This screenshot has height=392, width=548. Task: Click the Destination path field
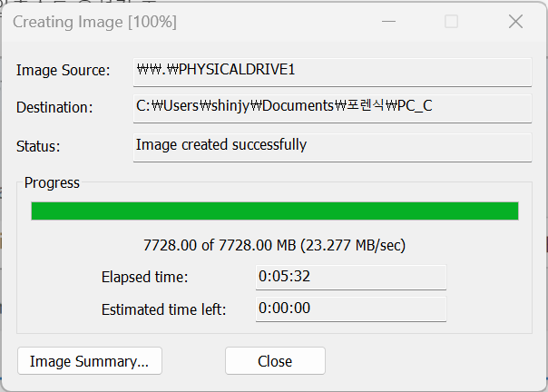(x=332, y=108)
